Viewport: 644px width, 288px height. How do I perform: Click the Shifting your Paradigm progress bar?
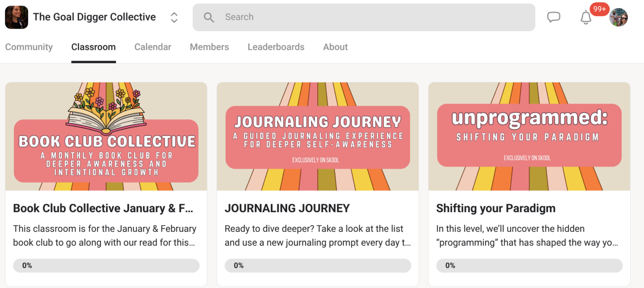coord(529,265)
